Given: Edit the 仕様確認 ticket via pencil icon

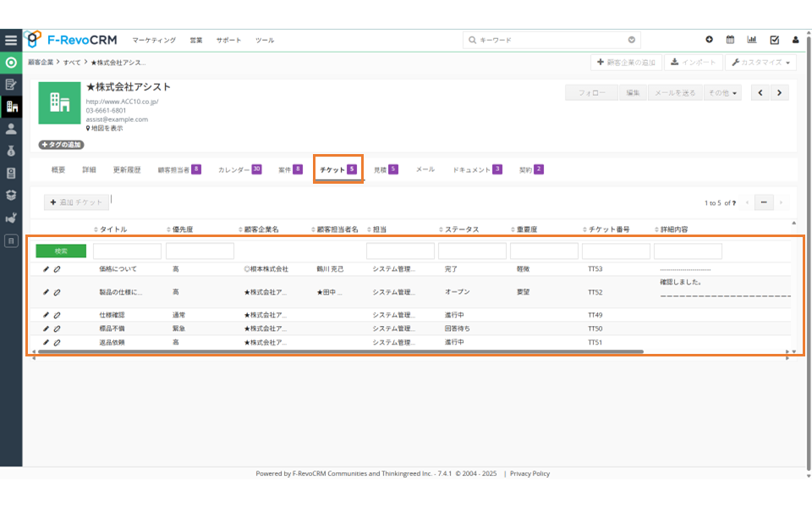Looking at the screenshot, I should [x=46, y=315].
